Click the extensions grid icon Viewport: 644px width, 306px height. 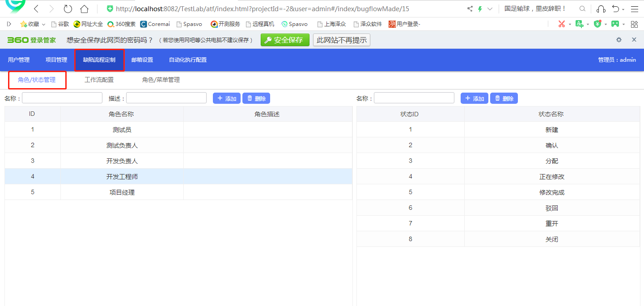[634, 24]
